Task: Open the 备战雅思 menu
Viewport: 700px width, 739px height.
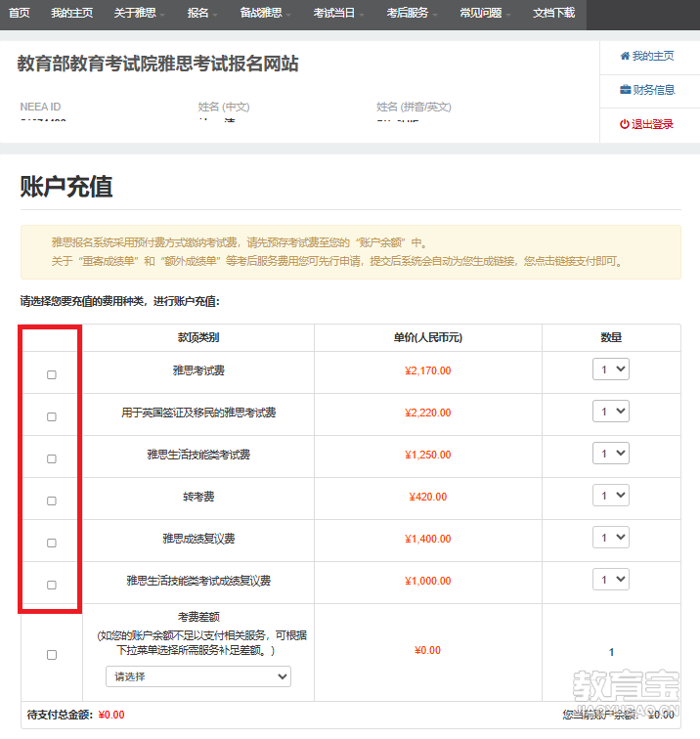Action: pos(265,14)
